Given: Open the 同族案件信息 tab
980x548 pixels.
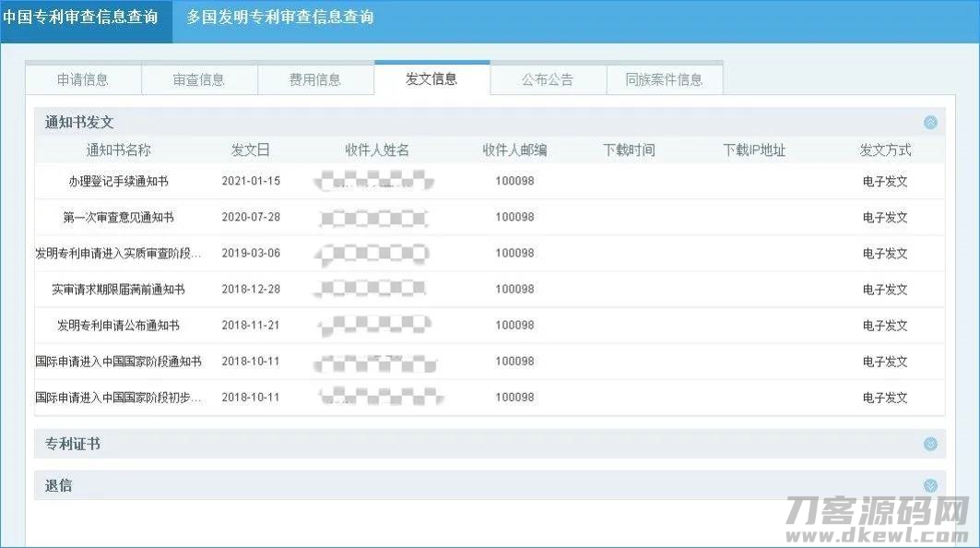Looking at the screenshot, I should coord(665,79).
